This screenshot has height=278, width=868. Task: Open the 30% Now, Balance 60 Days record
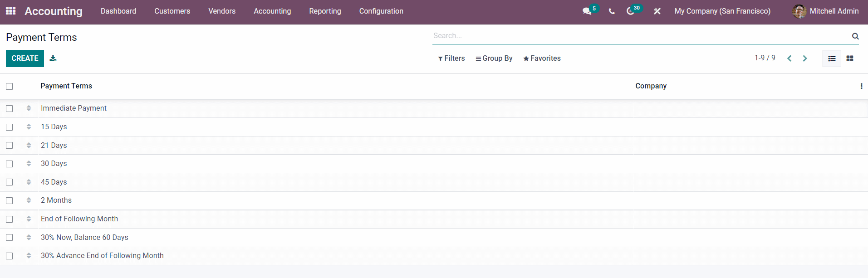click(84, 238)
